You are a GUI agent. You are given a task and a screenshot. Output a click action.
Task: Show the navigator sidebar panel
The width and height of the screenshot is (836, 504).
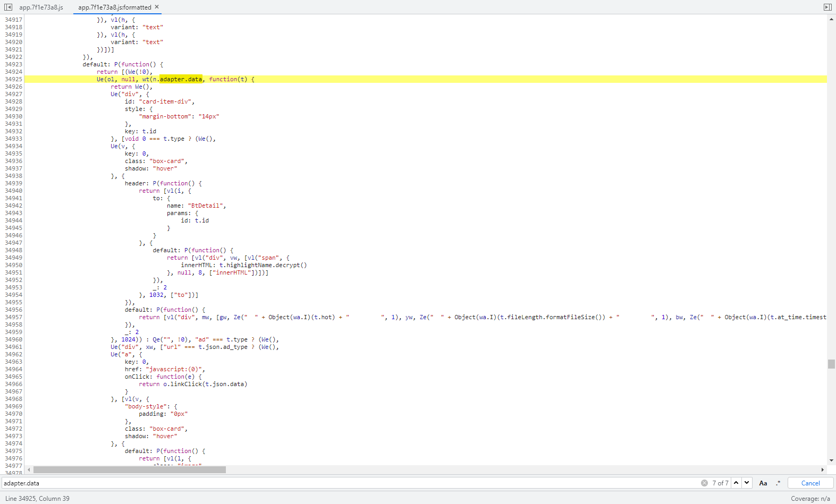point(8,7)
